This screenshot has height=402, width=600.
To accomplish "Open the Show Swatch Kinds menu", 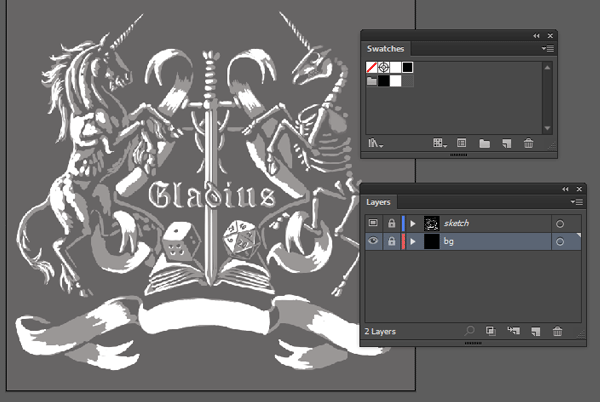I will [439, 143].
